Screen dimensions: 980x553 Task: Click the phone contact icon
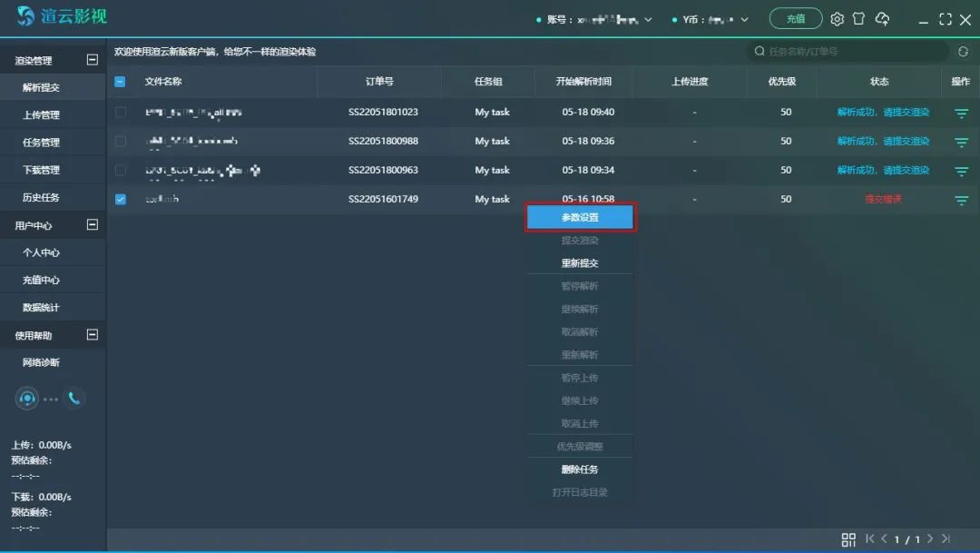point(73,398)
